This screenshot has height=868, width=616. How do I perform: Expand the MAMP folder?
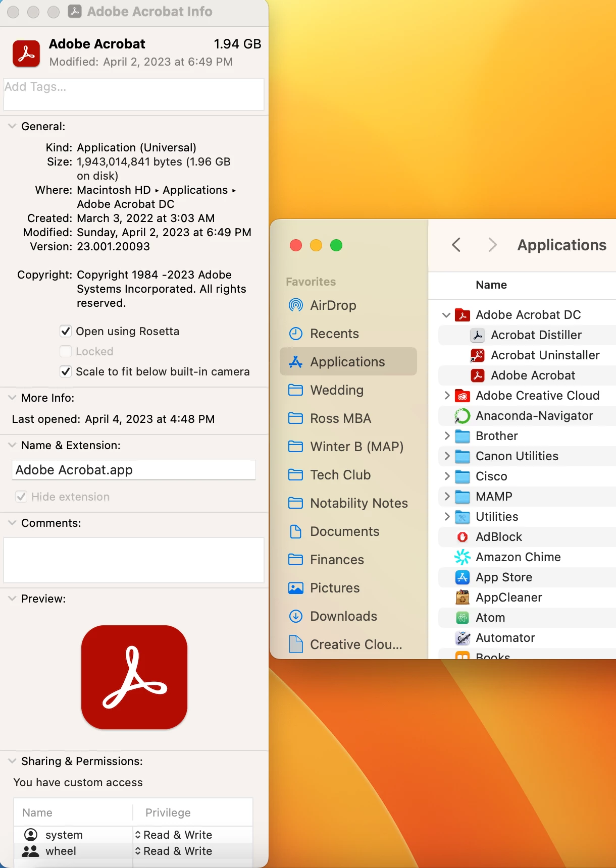pyautogui.click(x=447, y=497)
